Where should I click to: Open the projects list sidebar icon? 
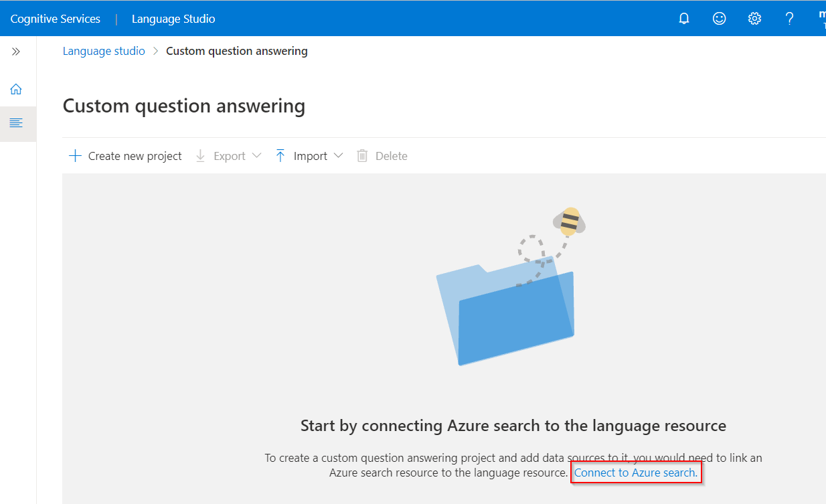[17, 123]
